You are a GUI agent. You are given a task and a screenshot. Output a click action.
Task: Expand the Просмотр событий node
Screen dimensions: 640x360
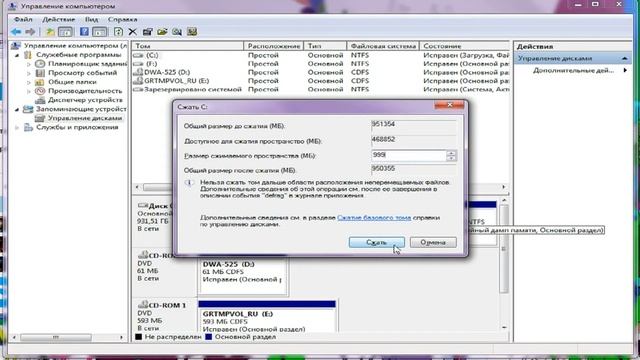coord(29,73)
